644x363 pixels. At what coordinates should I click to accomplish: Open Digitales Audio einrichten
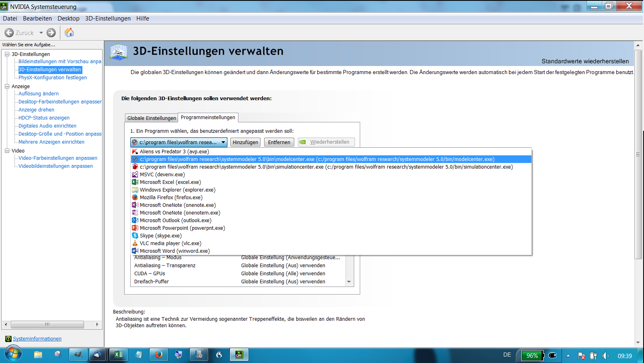[47, 126]
